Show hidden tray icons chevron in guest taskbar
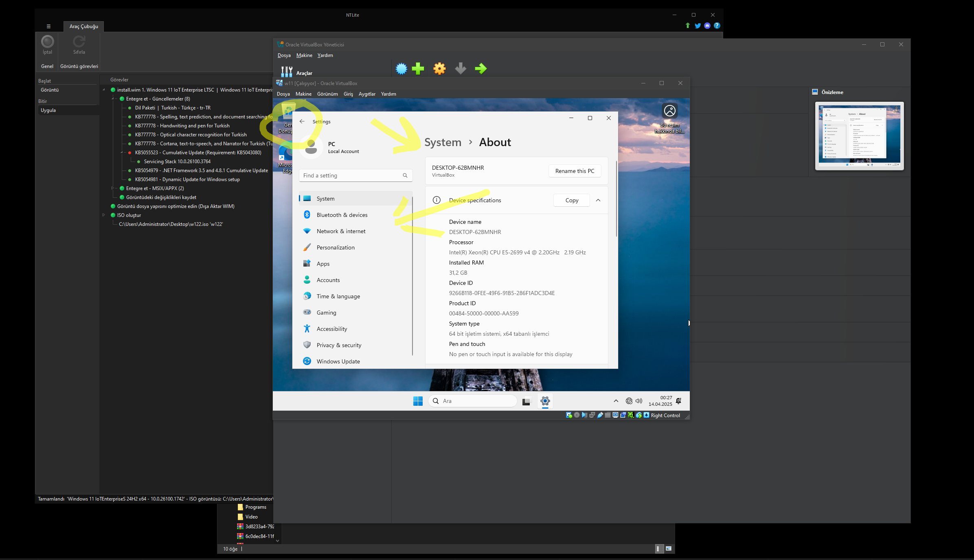This screenshot has height=560, width=974. [616, 401]
